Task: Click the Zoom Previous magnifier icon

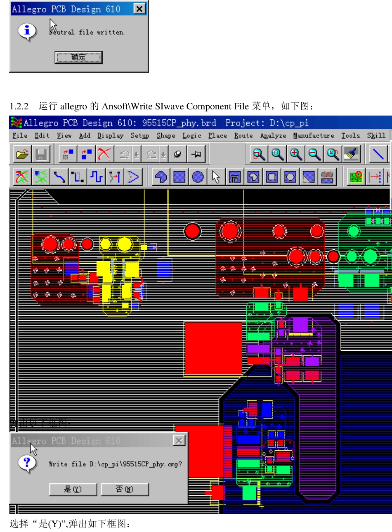Action: pos(333,155)
